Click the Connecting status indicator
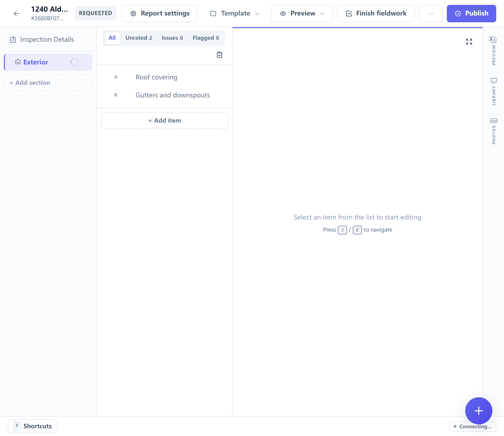 tap(472, 427)
